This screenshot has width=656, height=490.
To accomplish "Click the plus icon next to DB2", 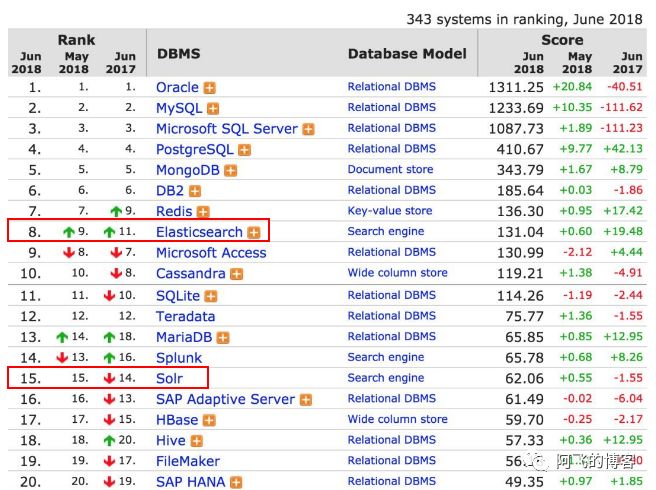I will click(x=195, y=191).
